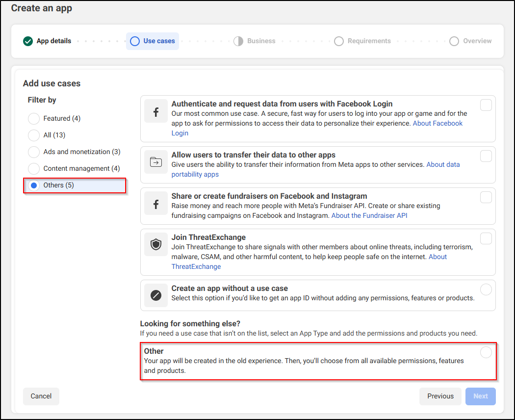Click the Requirements step circle icon
The height and width of the screenshot is (420, 515).
click(x=338, y=41)
